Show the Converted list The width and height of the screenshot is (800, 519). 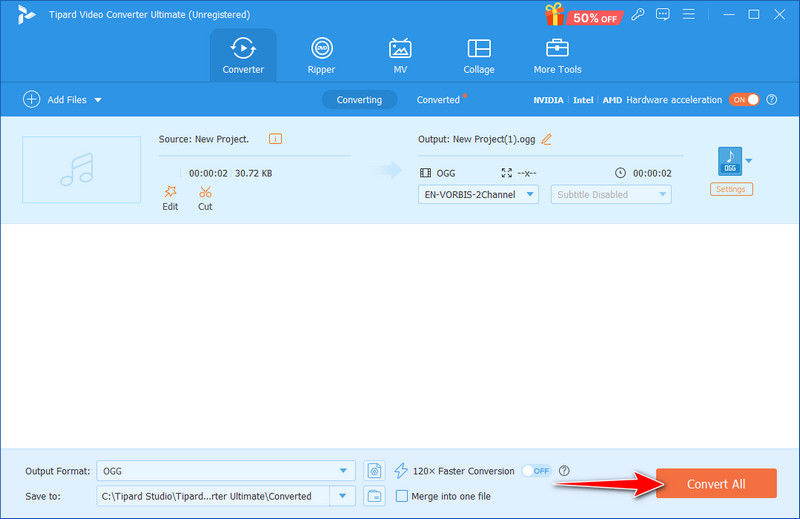tap(438, 100)
